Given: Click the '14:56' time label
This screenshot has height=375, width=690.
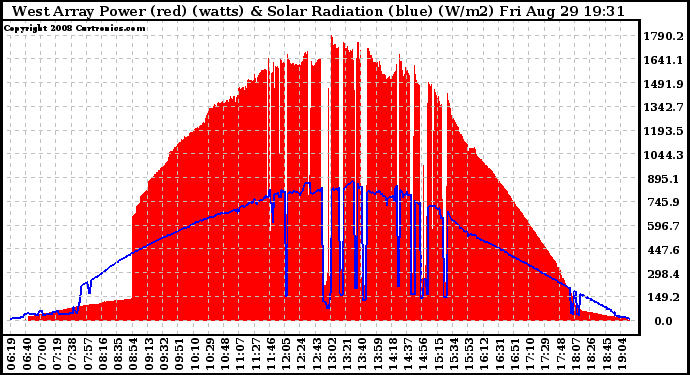Looking at the screenshot, I should (x=423, y=354).
